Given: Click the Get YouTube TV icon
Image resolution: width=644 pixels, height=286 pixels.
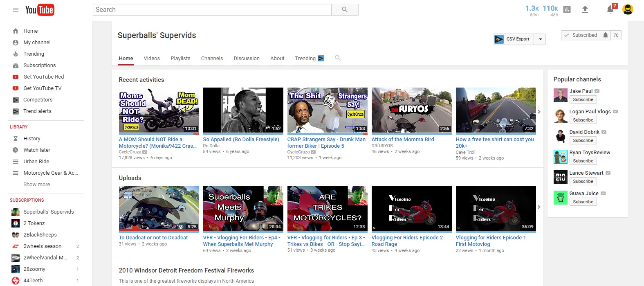Looking at the screenshot, I should (x=16, y=88).
